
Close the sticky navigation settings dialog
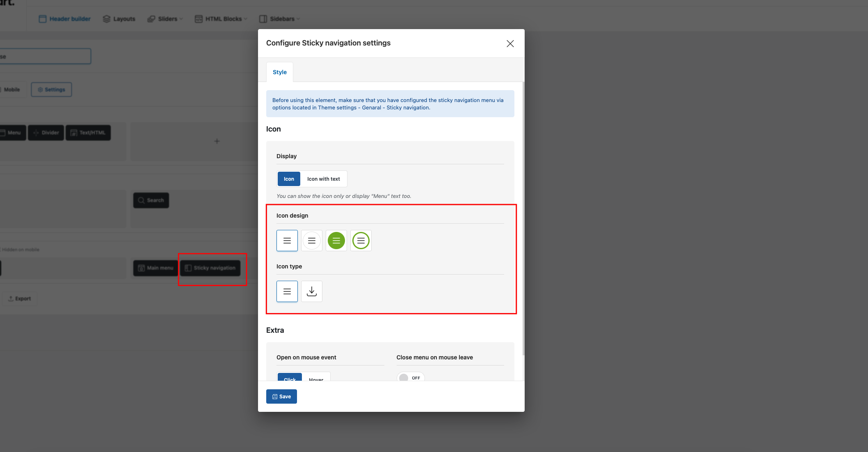(510, 43)
